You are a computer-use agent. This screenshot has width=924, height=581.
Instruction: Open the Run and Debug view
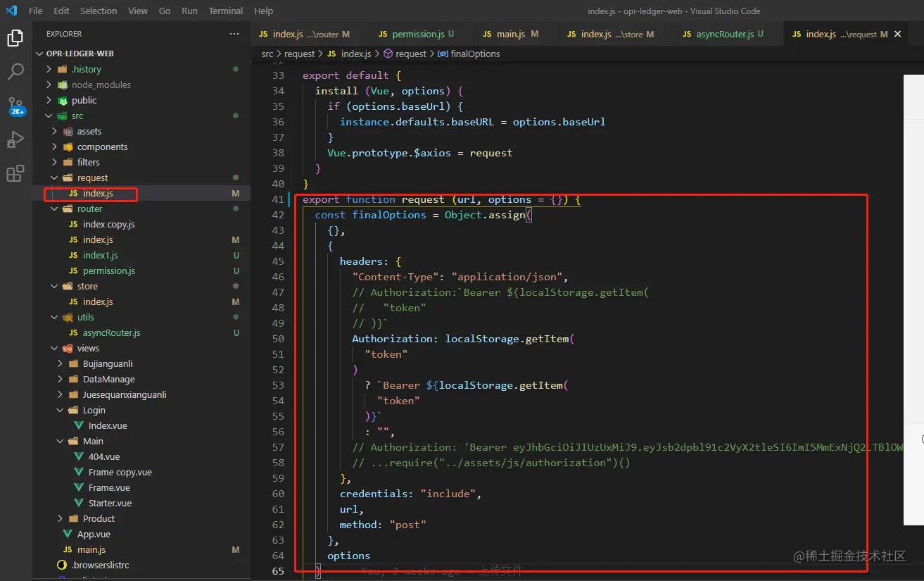15,139
